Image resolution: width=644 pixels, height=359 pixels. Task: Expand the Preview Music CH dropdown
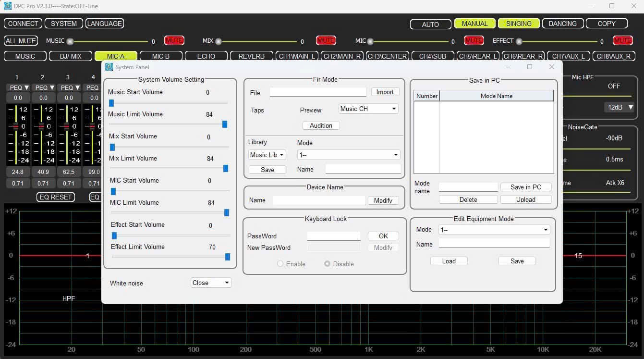point(368,109)
